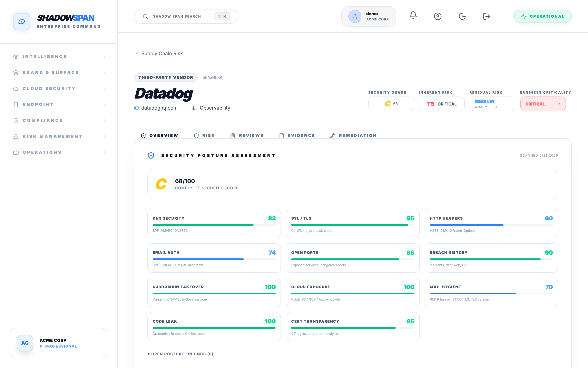The width and height of the screenshot is (588, 368).
Task: Open the Open Ports score card
Action: click(353, 258)
